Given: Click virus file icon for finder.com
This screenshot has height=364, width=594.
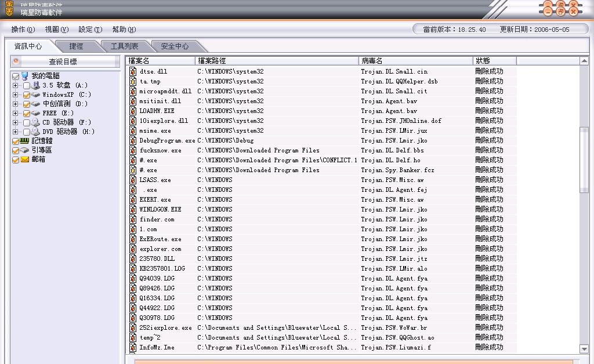Looking at the screenshot, I should pos(133,219).
